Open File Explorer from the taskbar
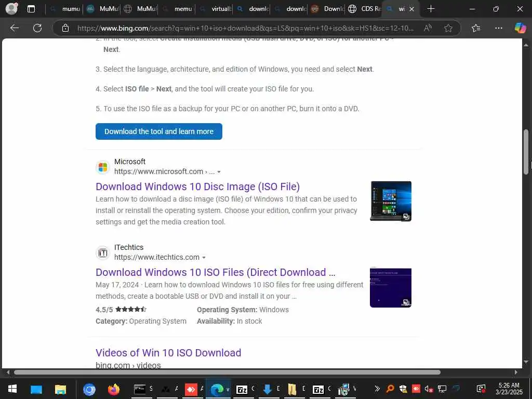Viewport: 532px width, 399px height. (60, 389)
